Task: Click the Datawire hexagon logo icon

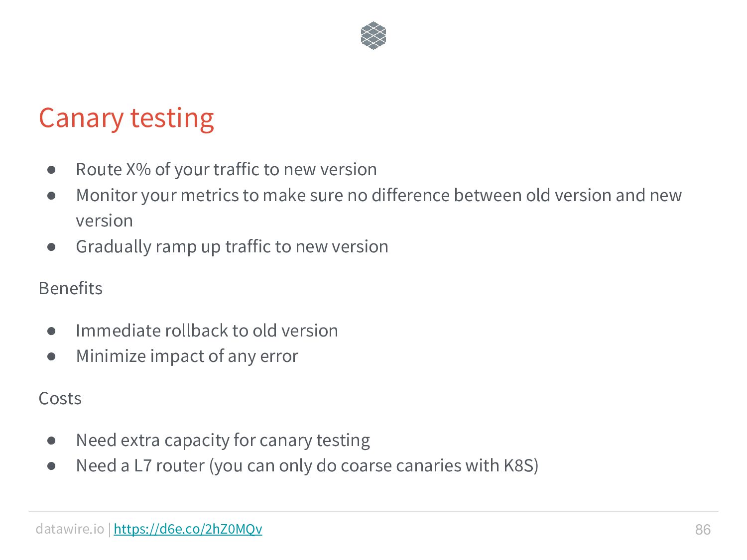Action: pyautogui.click(x=373, y=36)
